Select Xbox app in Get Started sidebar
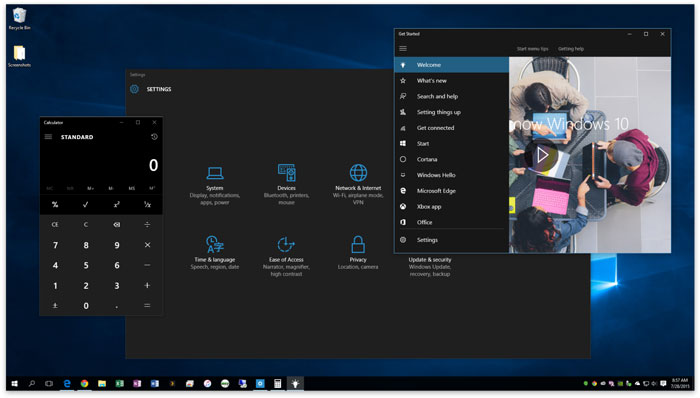This screenshot has width=700, height=398. pyautogui.click(x=451, y=207)
